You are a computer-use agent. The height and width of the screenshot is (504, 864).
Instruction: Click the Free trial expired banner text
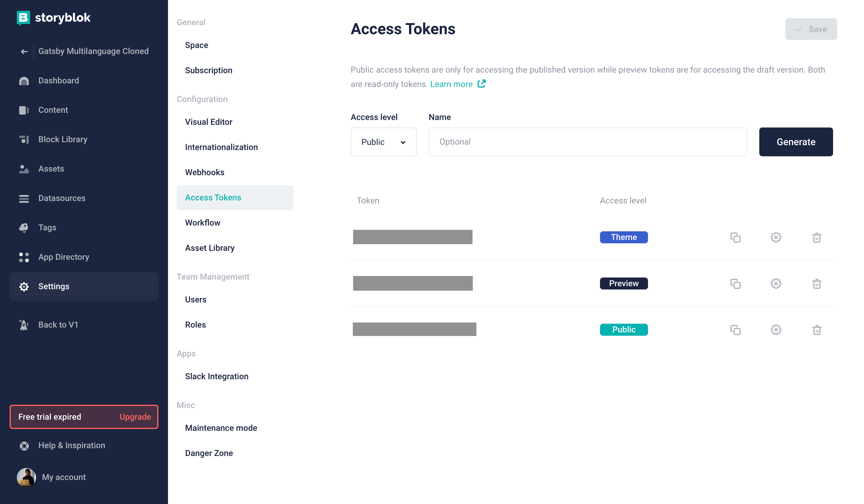50,417
